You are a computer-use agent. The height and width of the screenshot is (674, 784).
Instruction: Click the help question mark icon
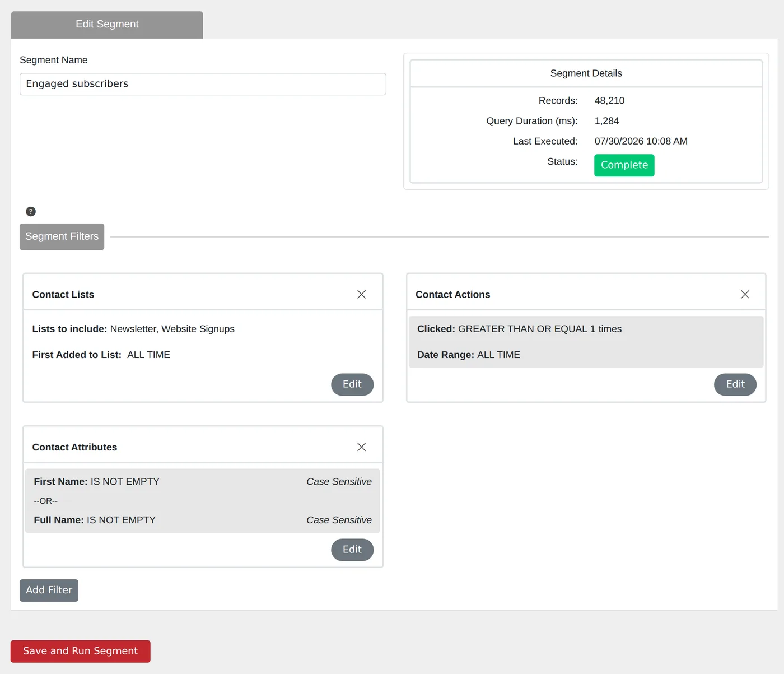coord(31,211)
